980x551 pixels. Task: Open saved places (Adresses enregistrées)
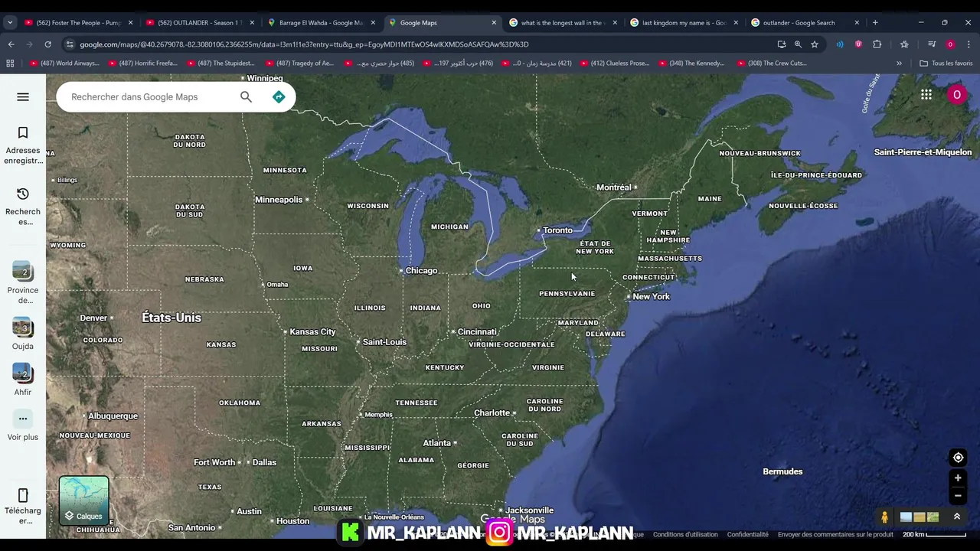point(23,145)
